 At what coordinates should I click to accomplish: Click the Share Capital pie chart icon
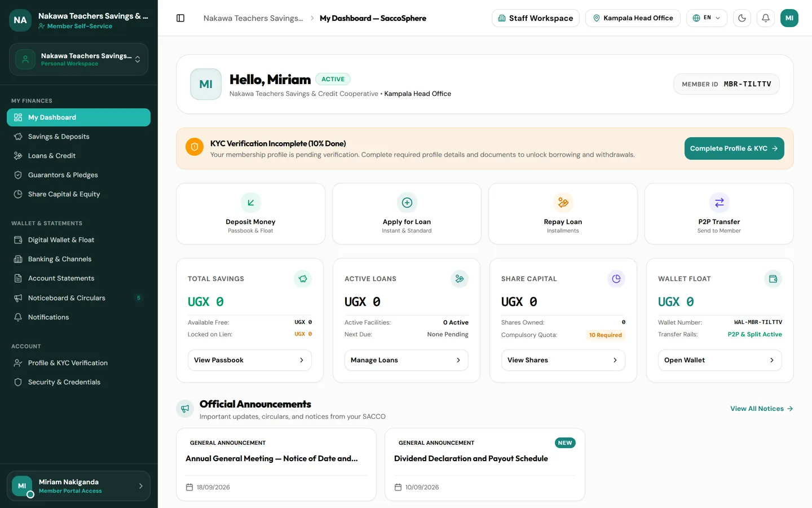click(x=616, y=279)
